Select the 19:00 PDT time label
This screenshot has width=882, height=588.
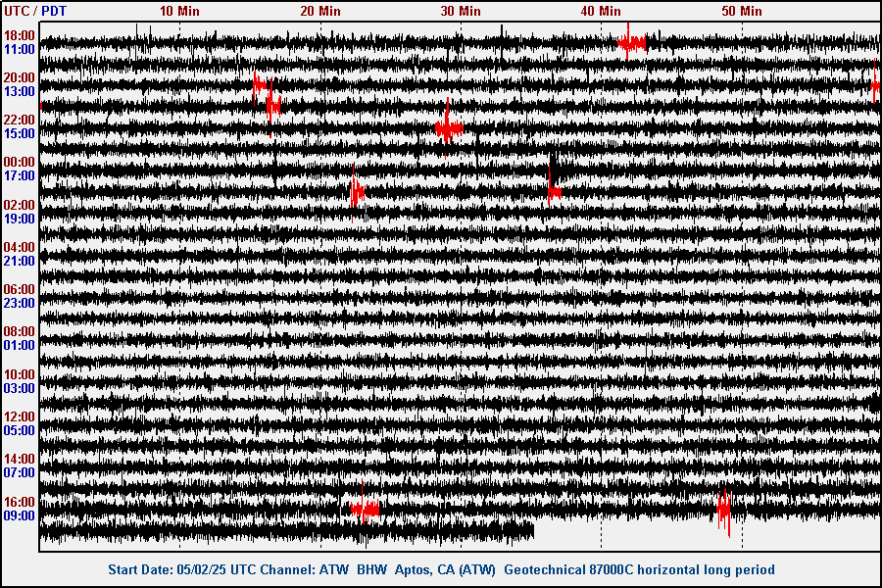(x=20, y=219)
